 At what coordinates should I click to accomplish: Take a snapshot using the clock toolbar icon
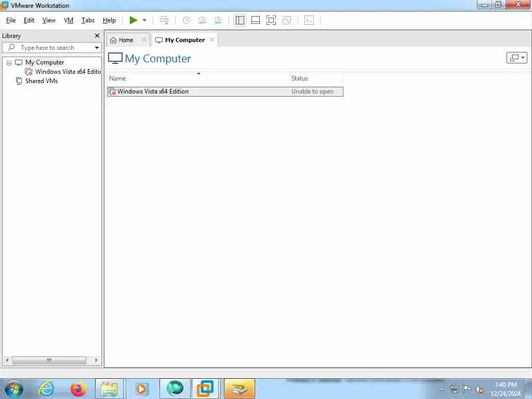pos(187,20)
